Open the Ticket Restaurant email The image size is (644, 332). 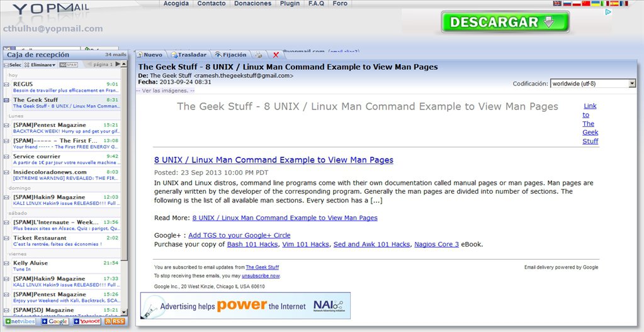click(65, 241)
